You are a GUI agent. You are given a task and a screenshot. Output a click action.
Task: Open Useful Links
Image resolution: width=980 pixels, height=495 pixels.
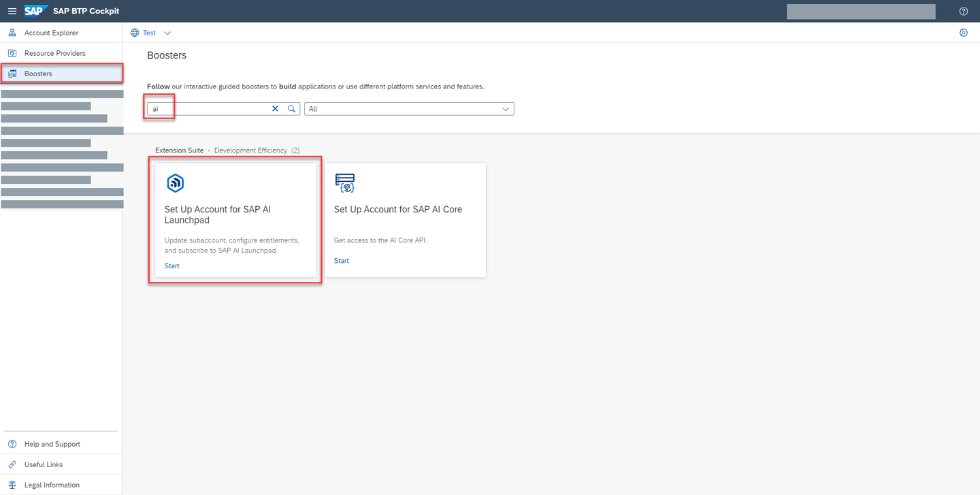(x=61, y=464)
